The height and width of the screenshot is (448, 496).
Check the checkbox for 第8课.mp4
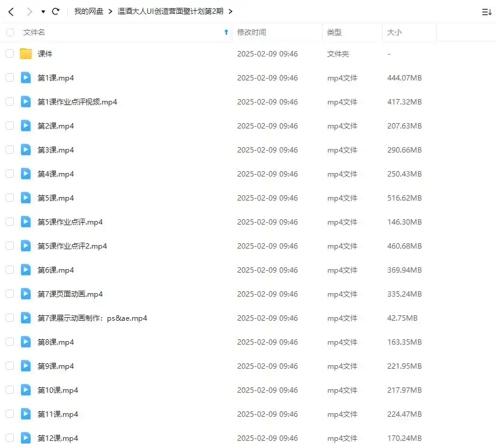click(9, 342)
